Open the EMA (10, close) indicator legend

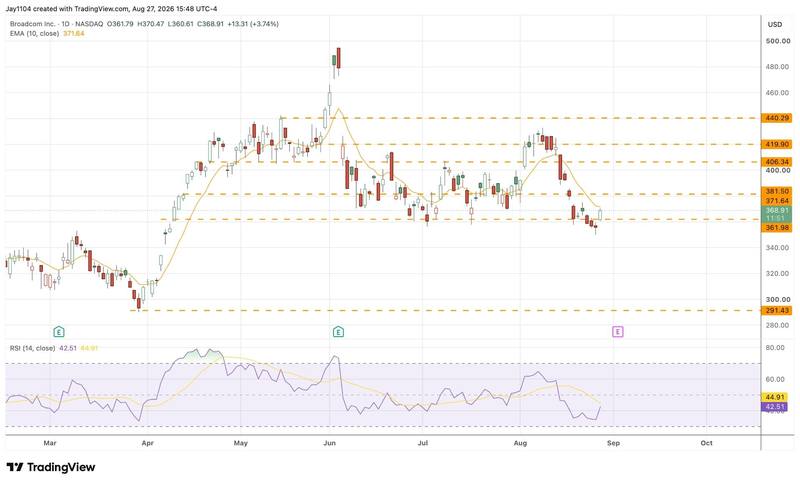[34, 33]
